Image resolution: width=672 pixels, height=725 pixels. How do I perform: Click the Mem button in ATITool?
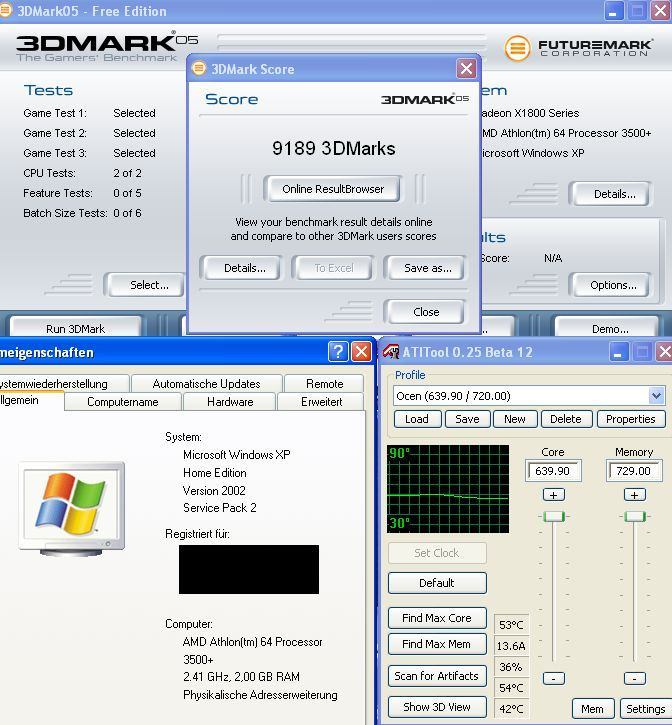(x=593, y=709)
